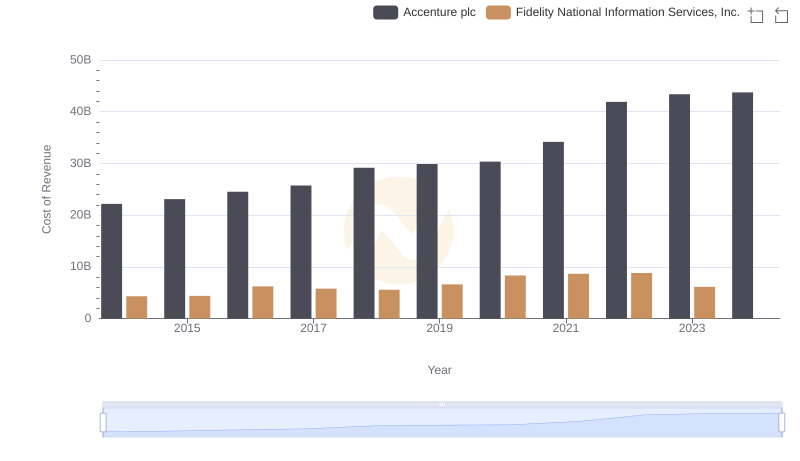
Task: Toggle Fidelity National Information Services legend series
Action: point(613,12)
